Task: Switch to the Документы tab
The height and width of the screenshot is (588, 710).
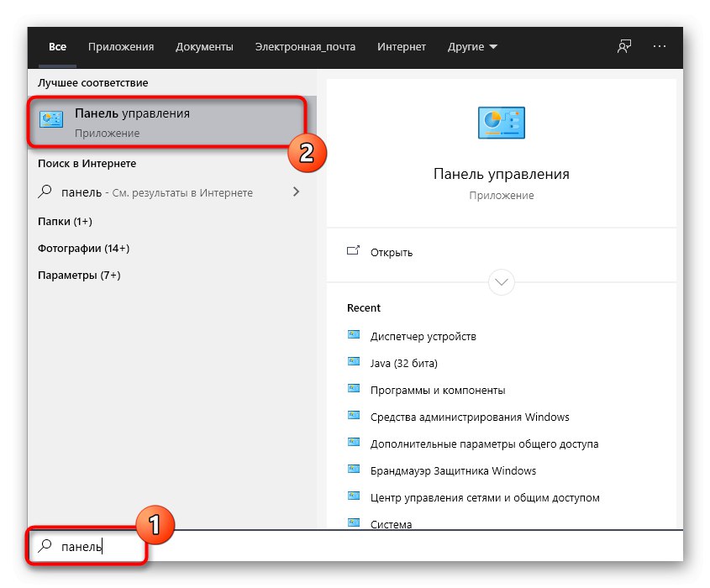Action: coord(204,47)
